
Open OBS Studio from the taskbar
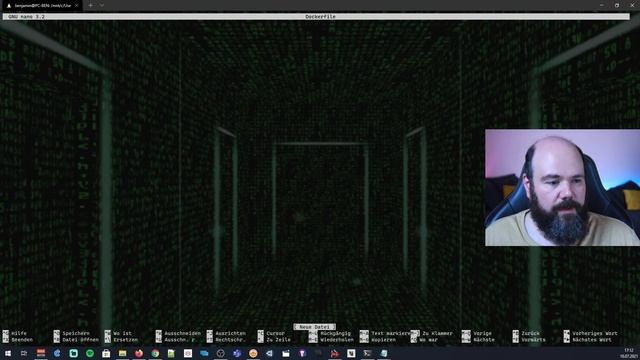coord(220,353)
